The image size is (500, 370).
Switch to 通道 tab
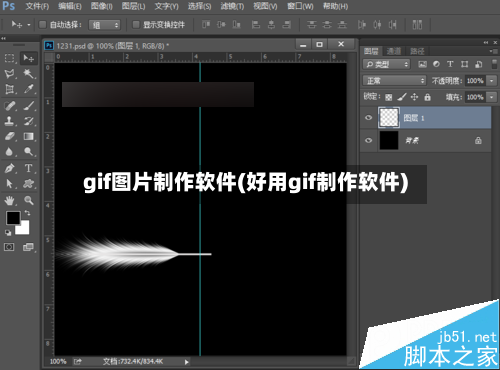(394, 51)
